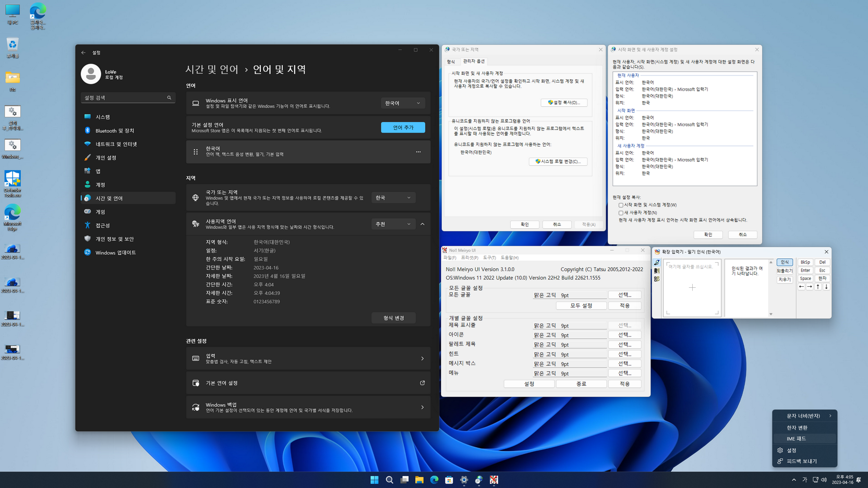Image resolution: width=868 pixels, height=488 pixels.
Task: Open taskbar Search icon
Action: click(x=390, y=480)
